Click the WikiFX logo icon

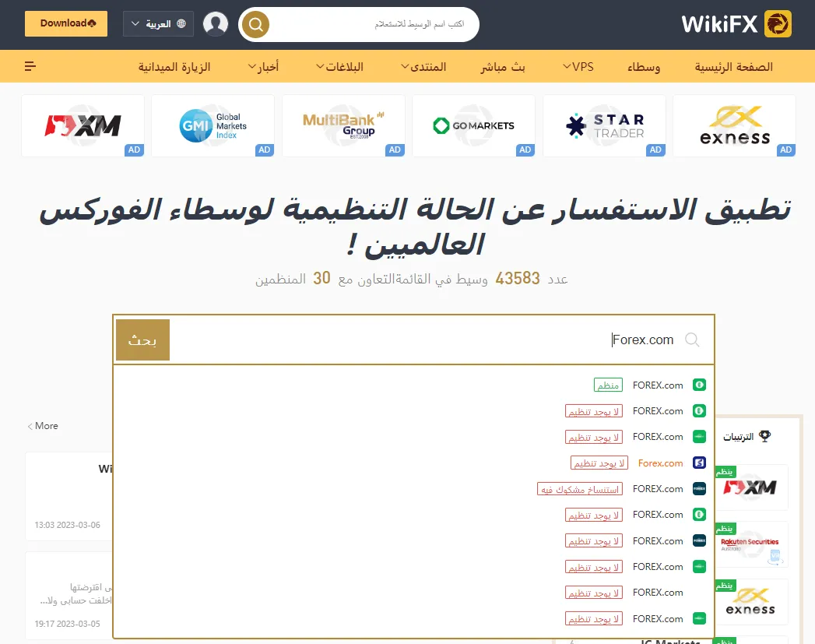778,24
